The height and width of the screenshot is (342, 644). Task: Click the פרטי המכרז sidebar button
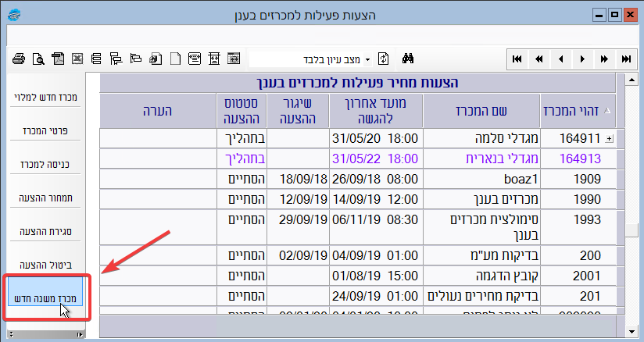pyautogui.click(x=47, y=131)
